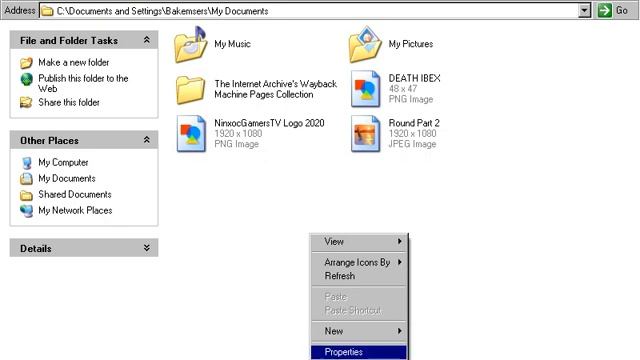Viewport: 640px width, 360px height.
Task: Select the Round Part 2 file name
Action: (x=414, y=123)
